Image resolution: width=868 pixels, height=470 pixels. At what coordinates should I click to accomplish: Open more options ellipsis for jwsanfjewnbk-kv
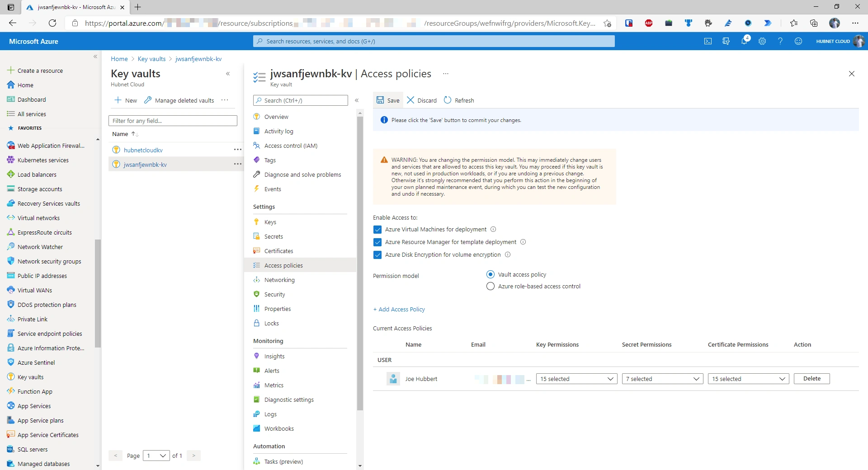point(237,164)
